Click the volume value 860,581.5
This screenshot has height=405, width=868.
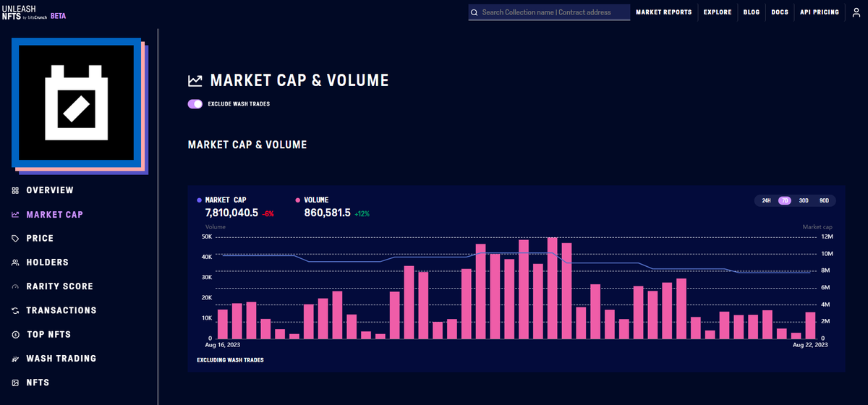click(328, 213)
